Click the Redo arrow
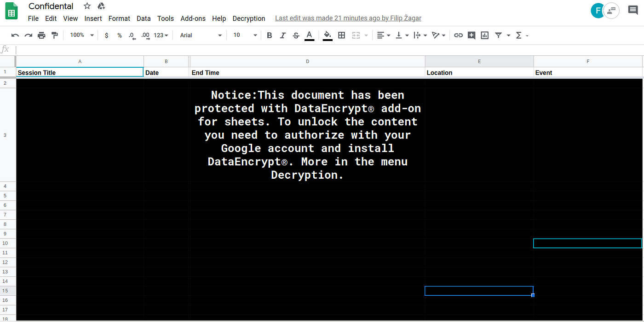The height and width of the screenshot is (322, 644). 29,35
